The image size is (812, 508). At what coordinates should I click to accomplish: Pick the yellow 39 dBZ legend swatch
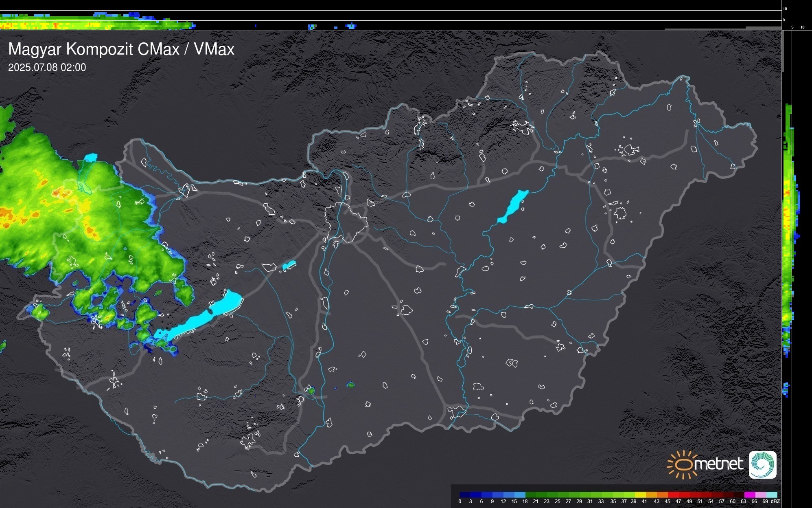coord(640,495)
